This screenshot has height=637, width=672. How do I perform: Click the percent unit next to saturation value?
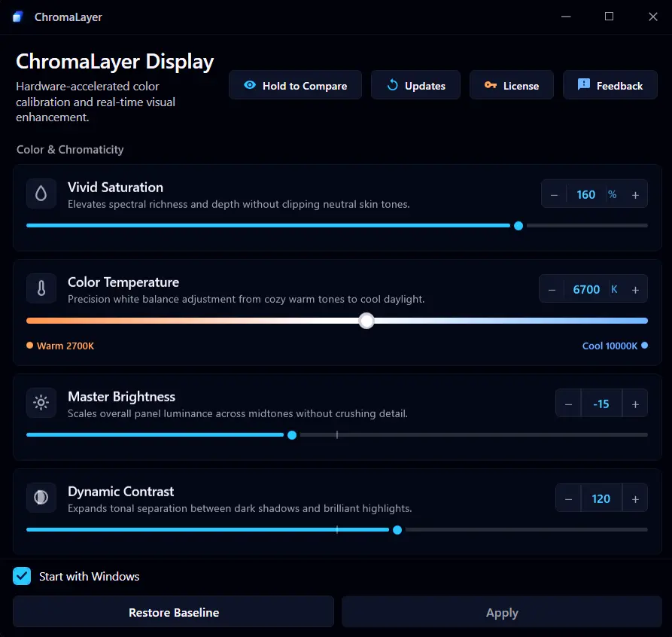(612, 195)
